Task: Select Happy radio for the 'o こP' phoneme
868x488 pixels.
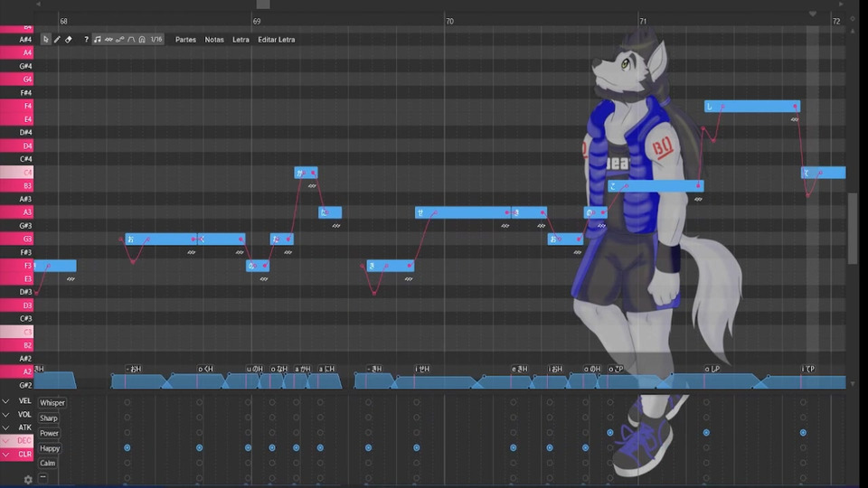Action: (x=610, y=447)
